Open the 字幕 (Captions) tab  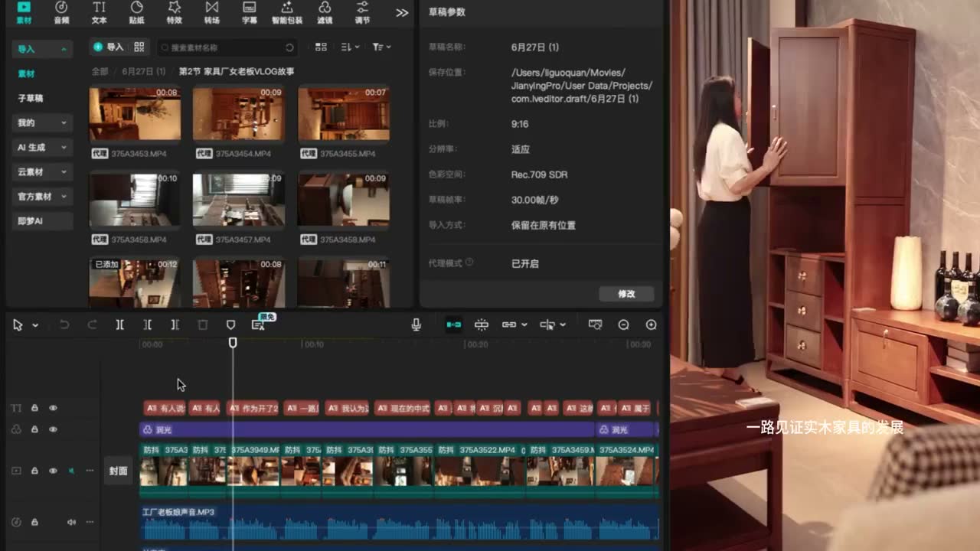tap(250, 12)
